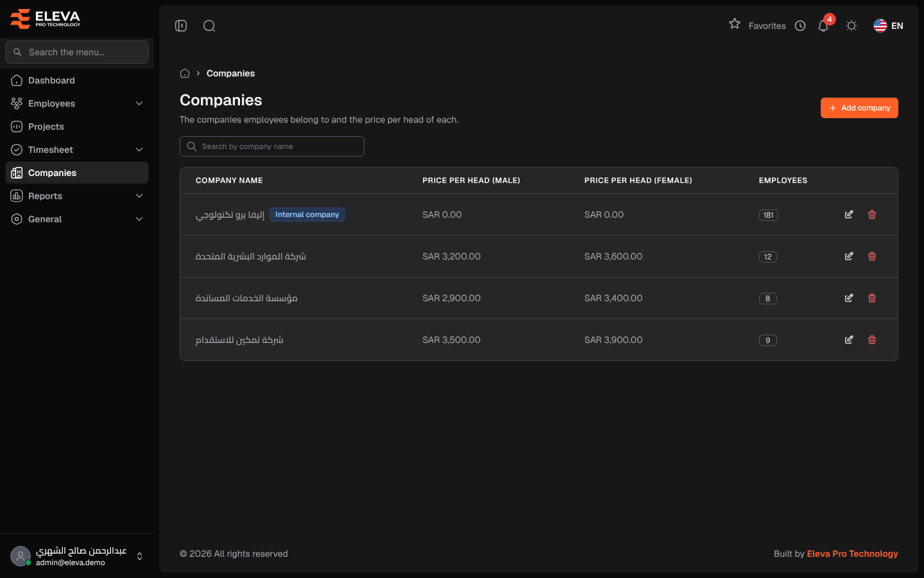Edit the company with 12 employees
The height and width of the screenshot is (578, 924).
[849, 256]
